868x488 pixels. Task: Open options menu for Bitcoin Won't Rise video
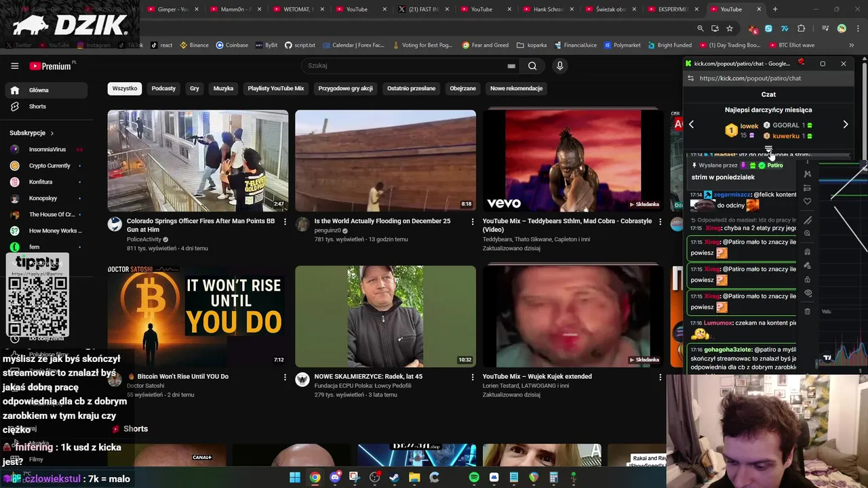(285, 377)
